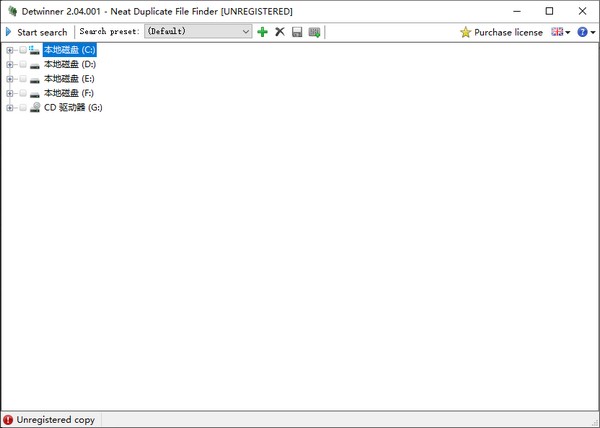Click the Detwinner app icon in title bar
The image size is (600, 428).
tap(12, 11)
